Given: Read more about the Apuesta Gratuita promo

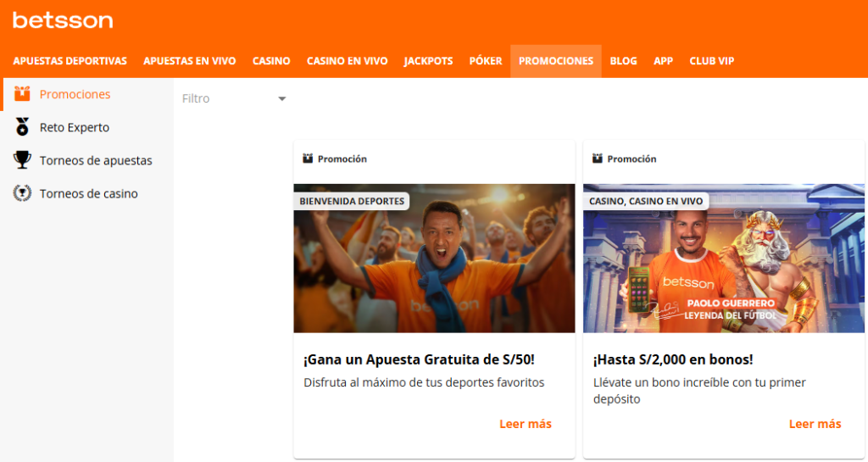Looking at the screenshot, I should coord(525,424).
